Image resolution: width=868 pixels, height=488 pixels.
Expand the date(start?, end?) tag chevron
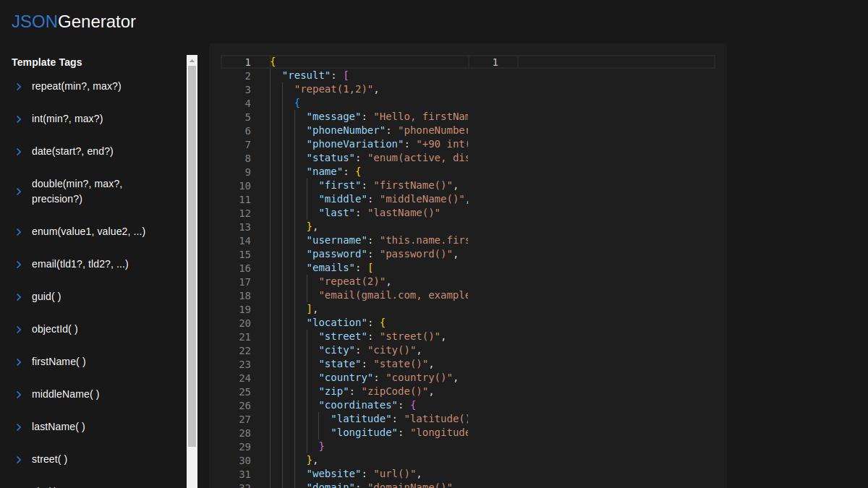click(x=19, y=152)
